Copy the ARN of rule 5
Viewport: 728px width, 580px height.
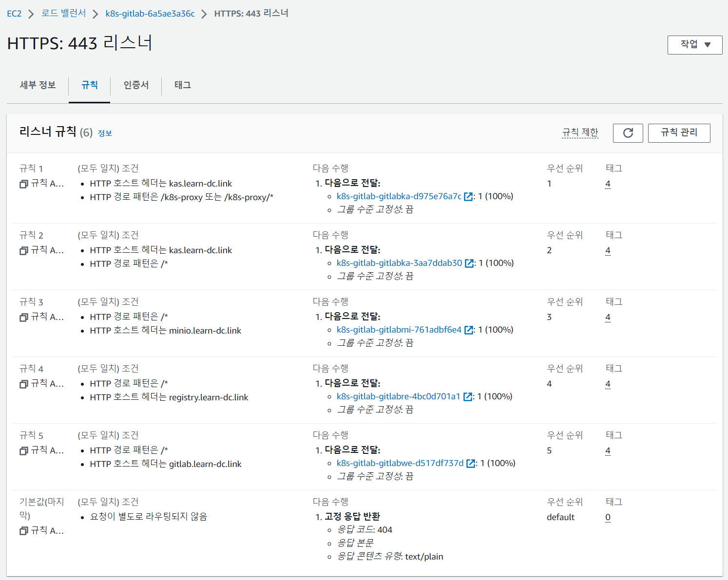coord(23,451)
